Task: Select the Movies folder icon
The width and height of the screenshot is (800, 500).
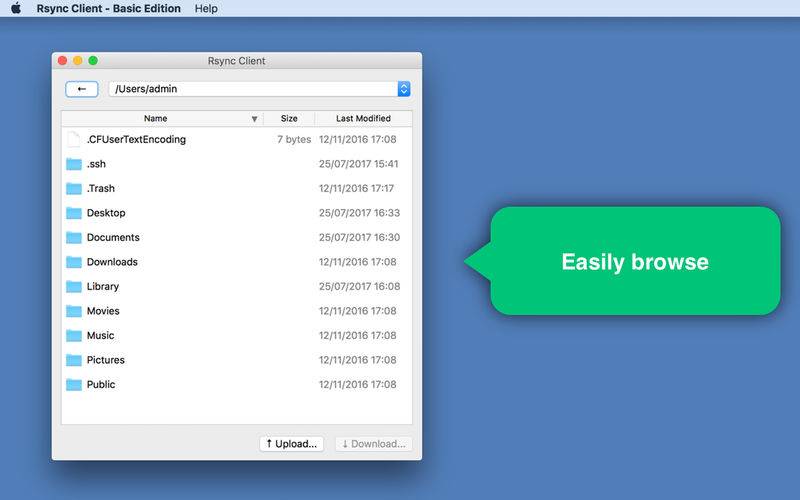Action: click(x=74, y=311)
